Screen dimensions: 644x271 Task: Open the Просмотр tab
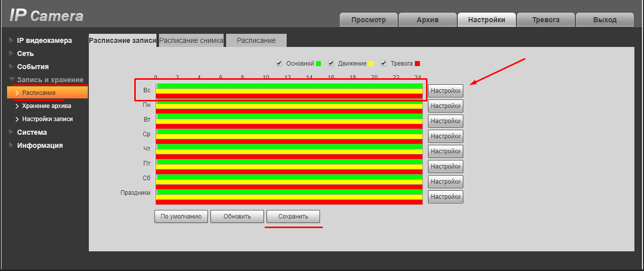coord(368,20)
